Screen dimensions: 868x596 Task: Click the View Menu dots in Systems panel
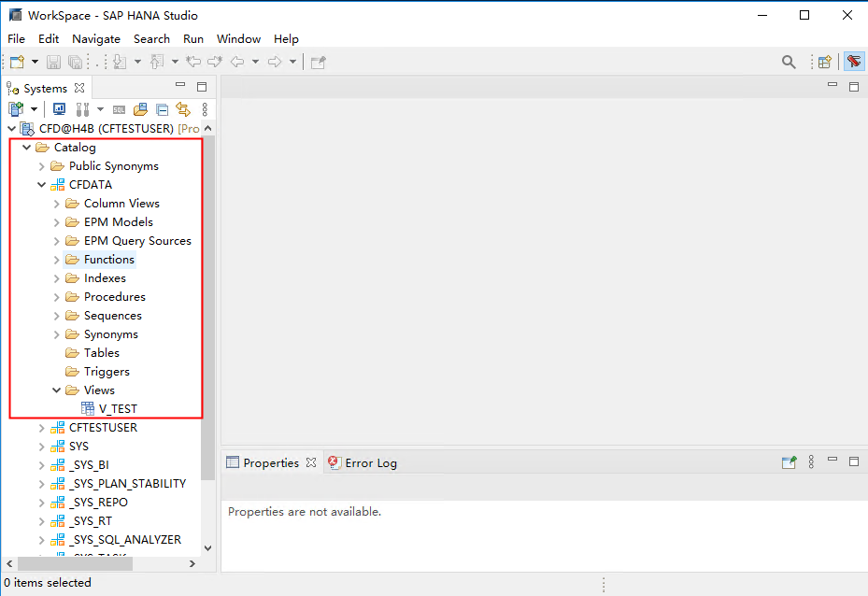tap(205, 109)
